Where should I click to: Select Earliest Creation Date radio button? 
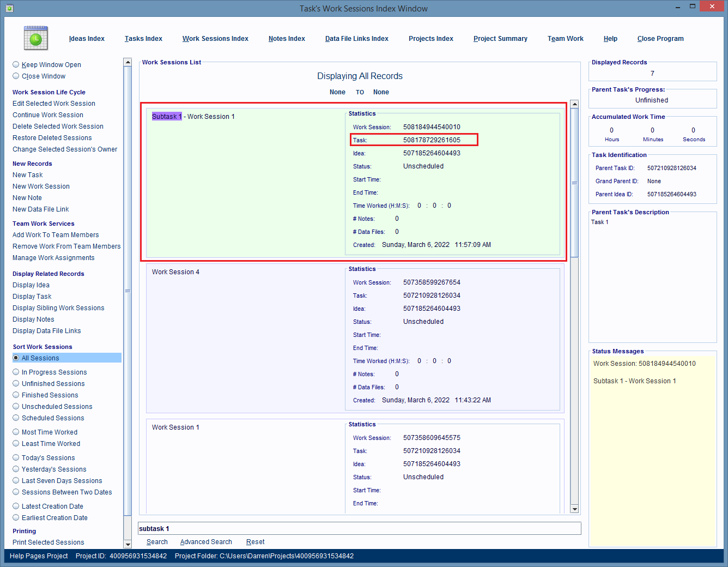point(16,517)
